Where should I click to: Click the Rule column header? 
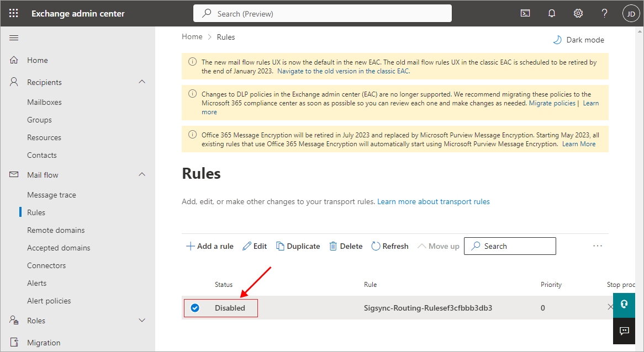[370, 285]
